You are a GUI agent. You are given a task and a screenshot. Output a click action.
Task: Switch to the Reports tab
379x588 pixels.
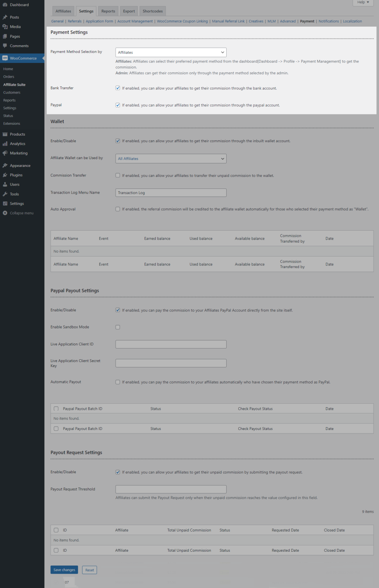(x=108, y=11)
